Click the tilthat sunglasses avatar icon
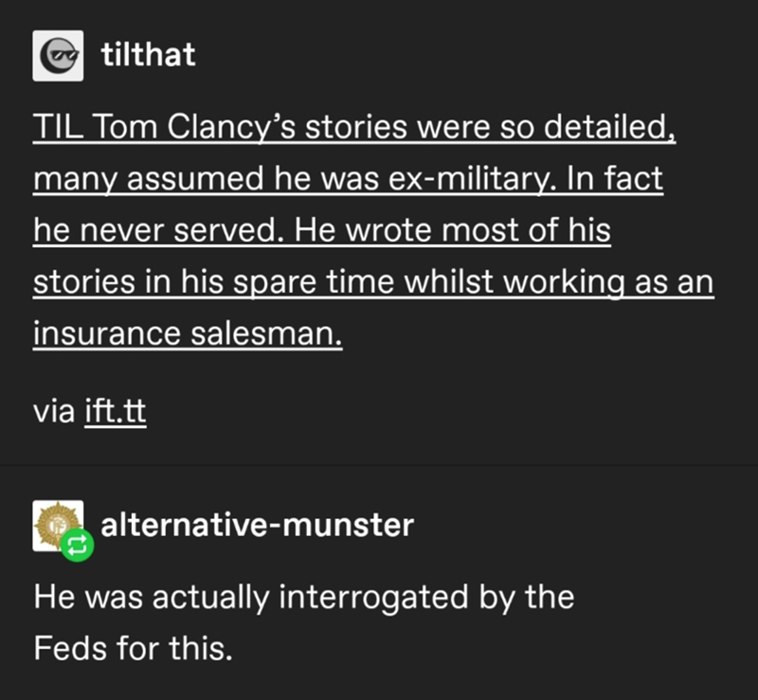 pyautogui.click(x=57, y=55)
